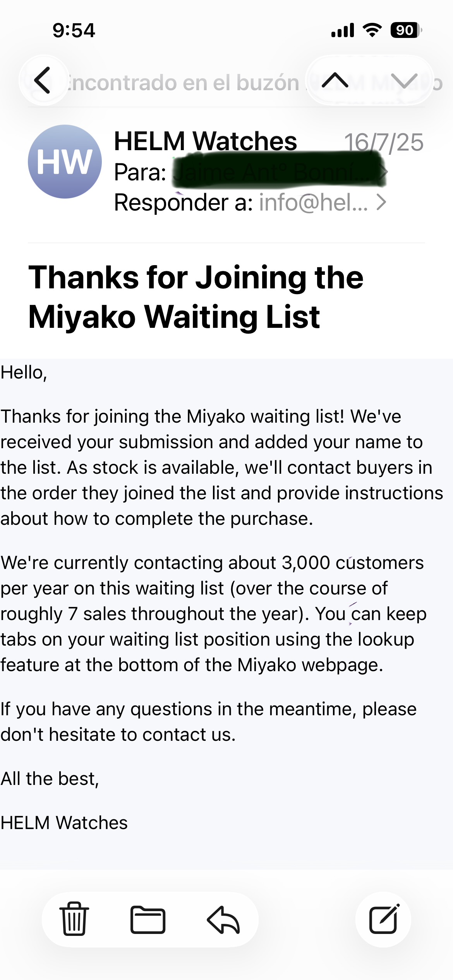Tap the Wi-Fi status icon
The width and height of the screenshot is (453, 980).
tap(372, 30)
